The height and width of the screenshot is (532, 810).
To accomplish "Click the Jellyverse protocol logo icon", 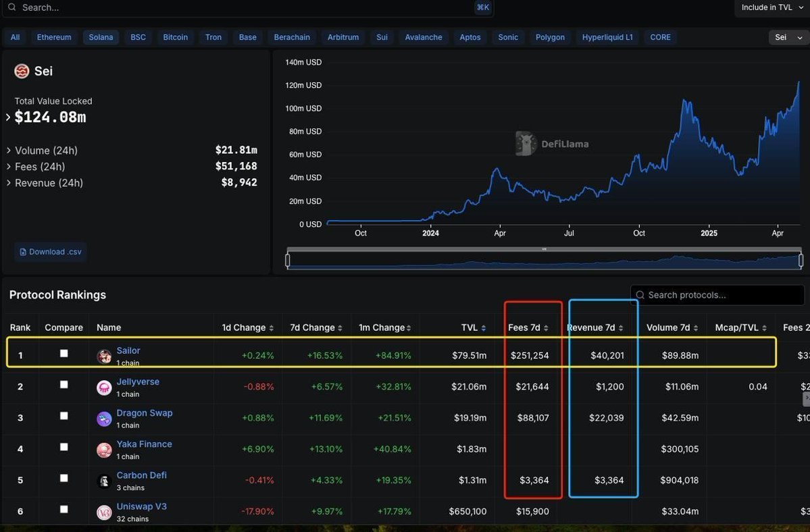I will pyautogui.click(x=104, y=388).
